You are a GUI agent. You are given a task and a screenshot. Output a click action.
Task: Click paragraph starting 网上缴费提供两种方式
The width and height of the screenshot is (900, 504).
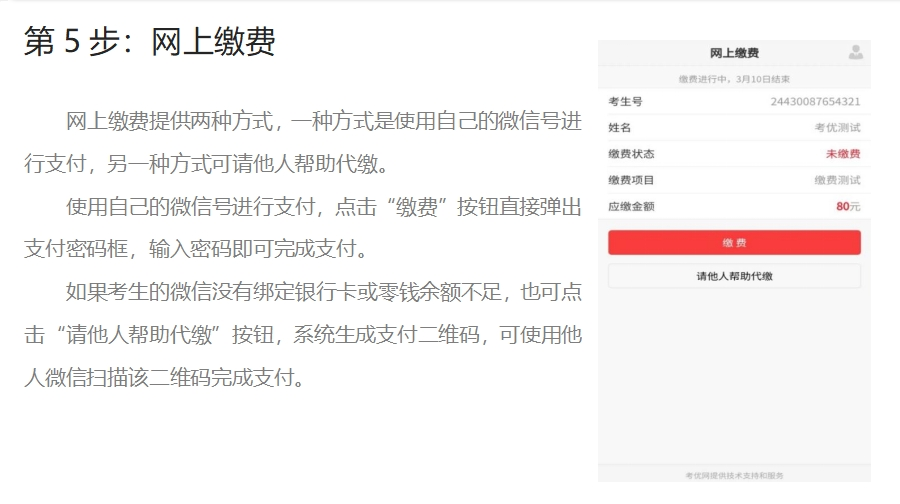[x=302, y=142]
